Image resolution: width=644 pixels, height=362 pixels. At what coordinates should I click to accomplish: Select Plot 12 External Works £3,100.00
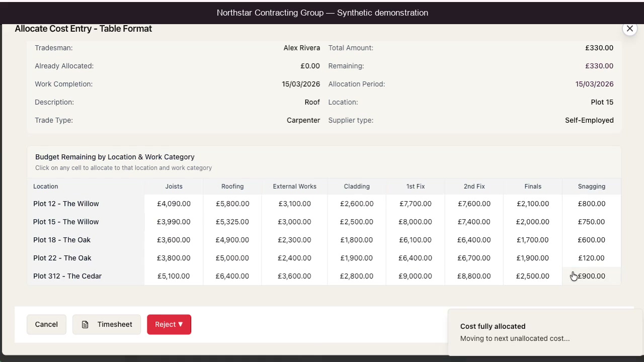click(x=294, y=204)
